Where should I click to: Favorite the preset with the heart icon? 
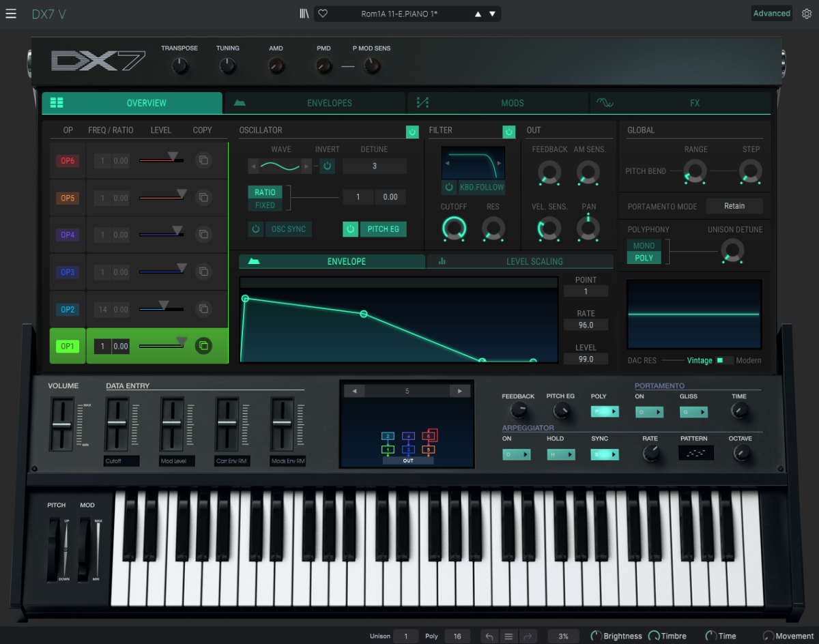324,14
